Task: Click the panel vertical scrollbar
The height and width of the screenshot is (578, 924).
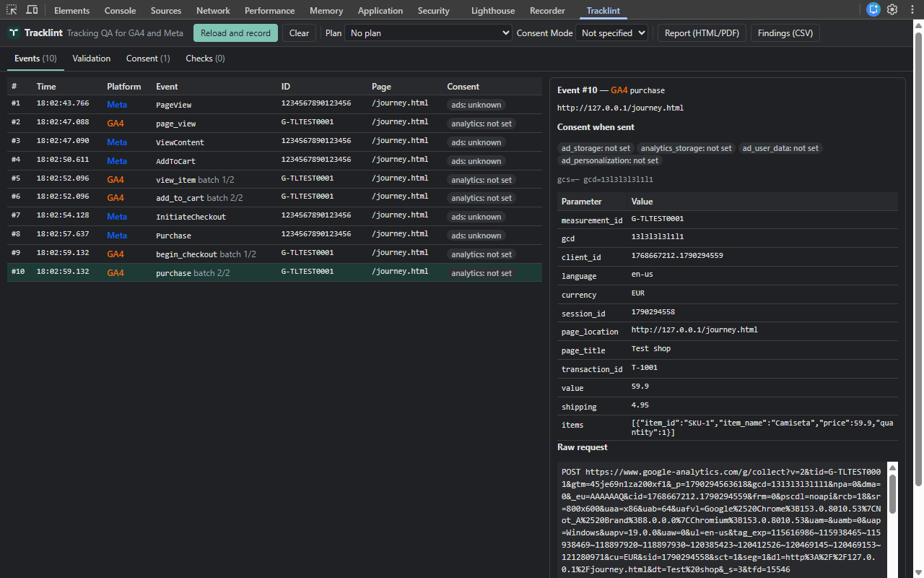Action: click(918, 260)
